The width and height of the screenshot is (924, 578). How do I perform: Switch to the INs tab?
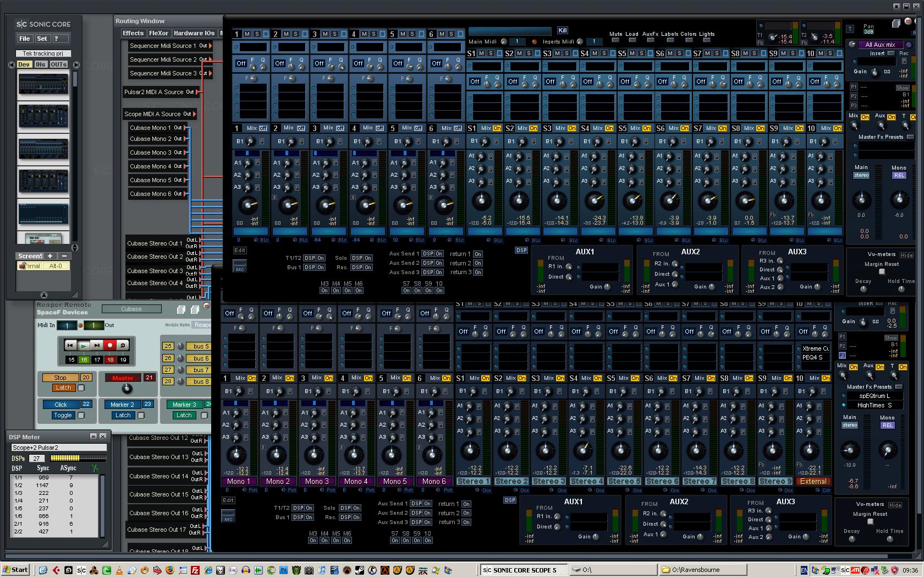coord(41,64)
